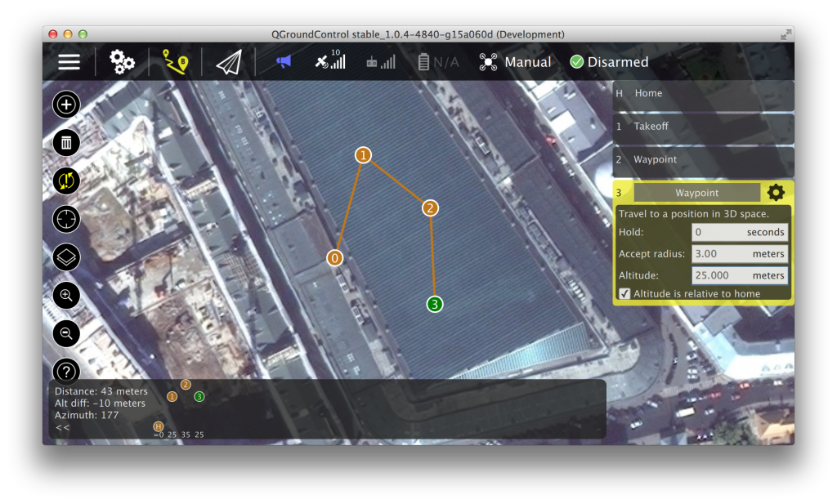
Task: Delete mission item with trash icon
Action: point(66,143)
